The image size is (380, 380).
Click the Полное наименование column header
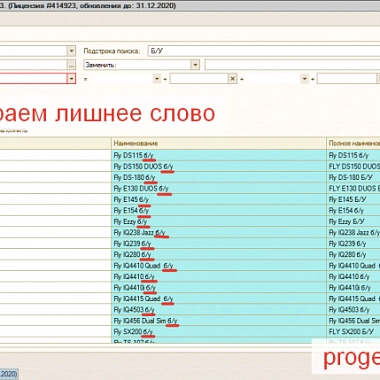point(354,143)
